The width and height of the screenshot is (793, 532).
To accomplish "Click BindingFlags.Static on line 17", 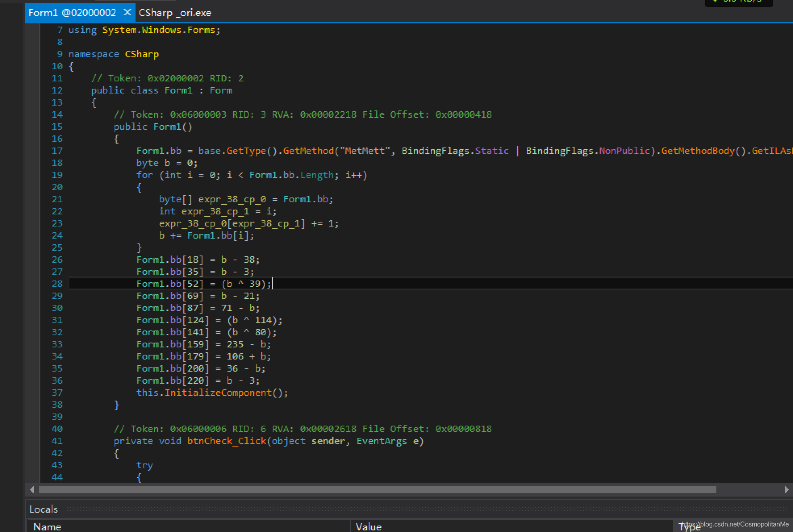I will click(x=455, y=151).
